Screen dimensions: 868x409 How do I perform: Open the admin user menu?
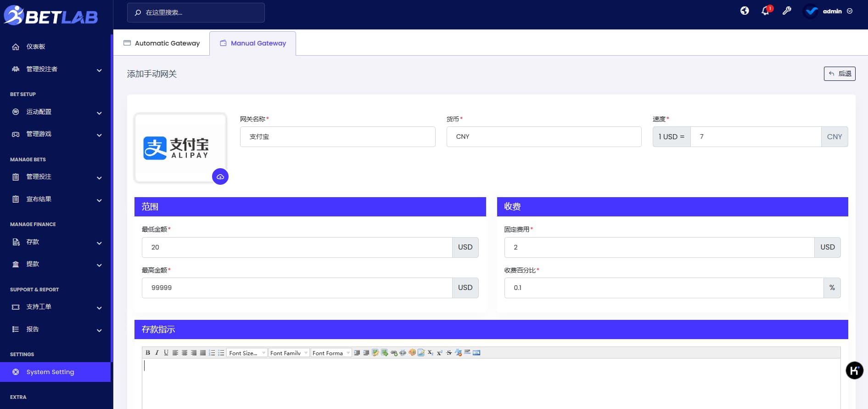(x=831, y=11)
